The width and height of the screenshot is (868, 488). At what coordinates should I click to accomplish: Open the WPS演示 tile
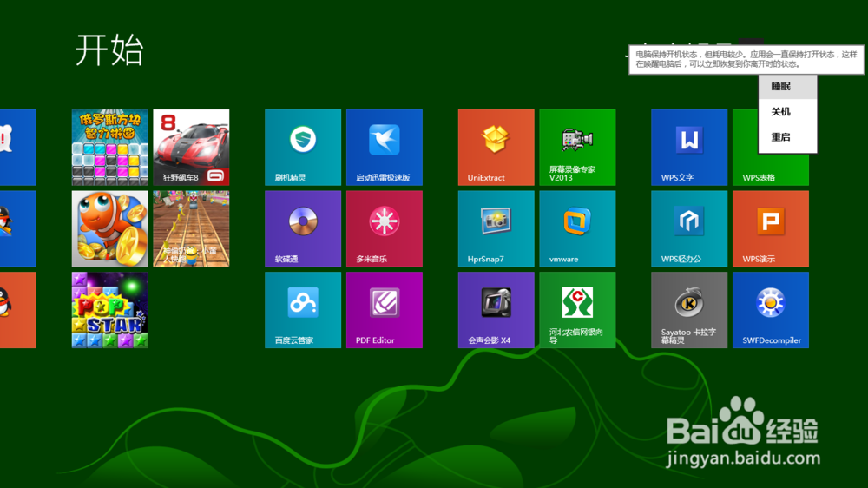(x=771, y=228)
